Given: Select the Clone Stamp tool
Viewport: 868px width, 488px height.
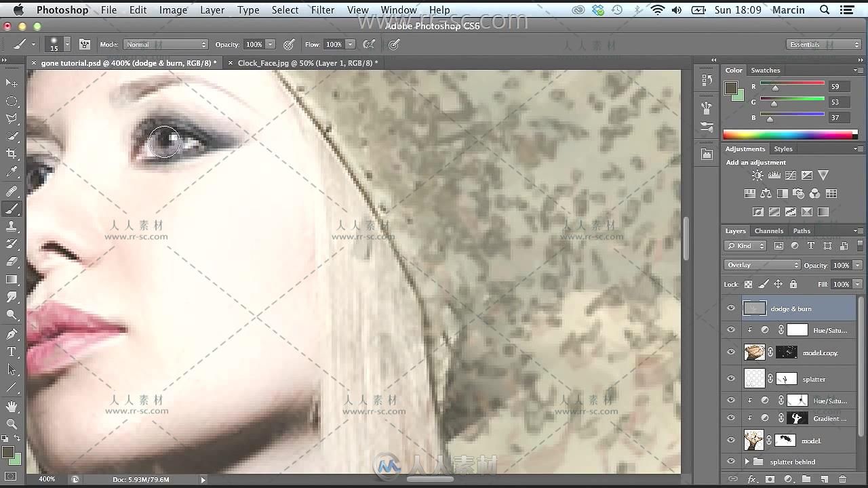Looking at the screenshot, I should coord(12,227).
